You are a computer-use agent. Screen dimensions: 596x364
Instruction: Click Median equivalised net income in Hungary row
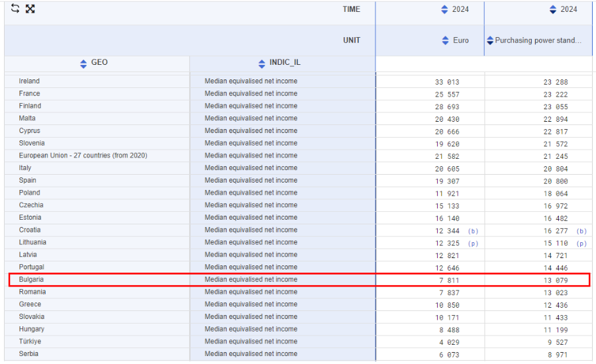(251, 329)
